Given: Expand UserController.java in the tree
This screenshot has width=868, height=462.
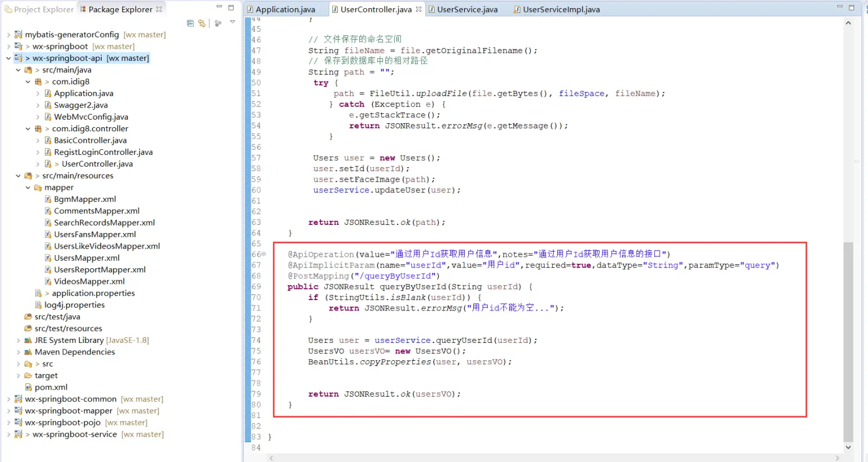Looking at the screenshot, I should tap(38, 164).
